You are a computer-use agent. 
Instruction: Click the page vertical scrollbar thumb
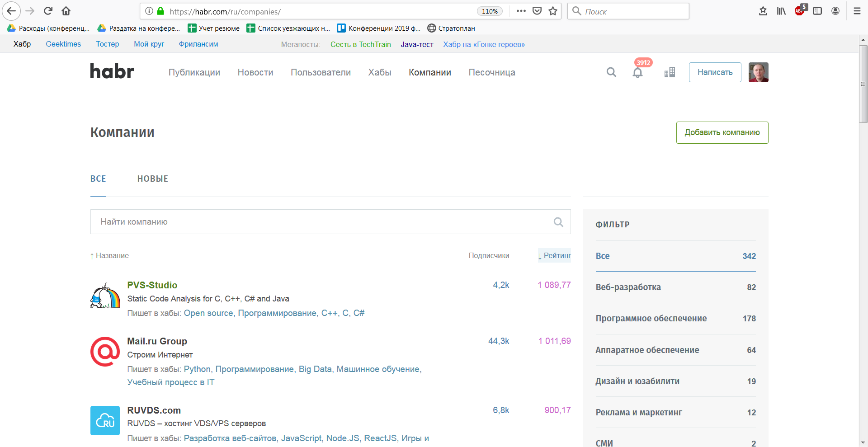pyautogui.click(x=863, y=84)
